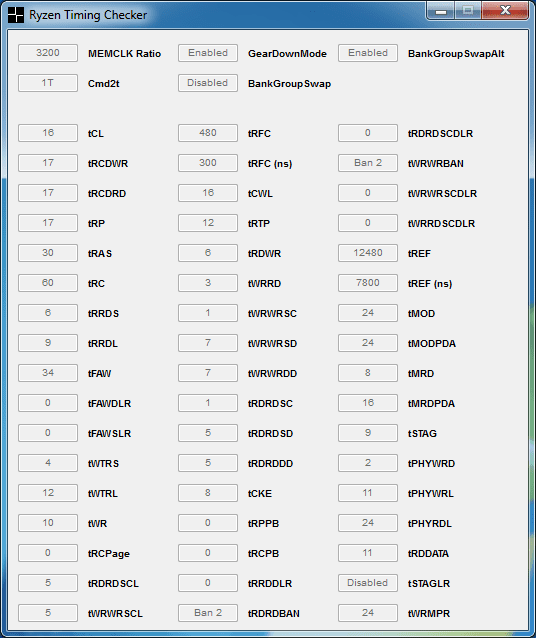Select the tFAWDLR value field
The width and height of the screenshot is (536, 638).
click(48, 403)
